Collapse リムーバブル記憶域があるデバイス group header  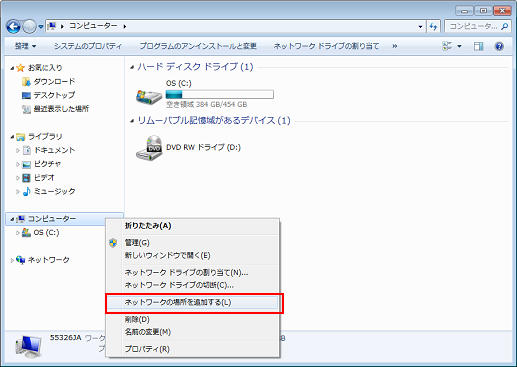[x=132, y=121]
